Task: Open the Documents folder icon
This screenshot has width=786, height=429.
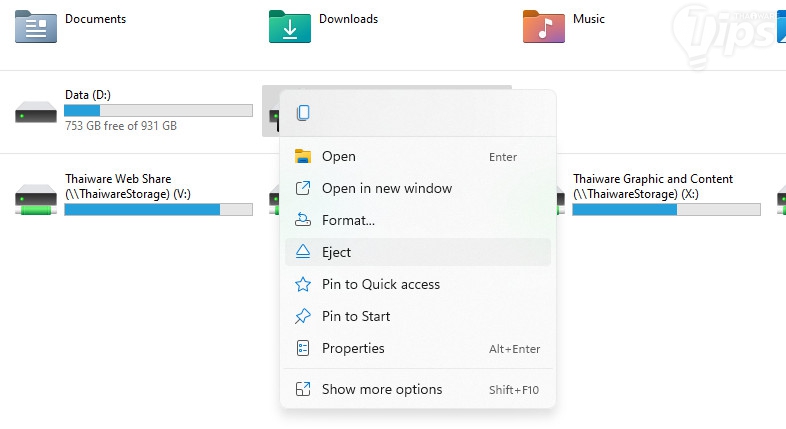Action: pyautogui.click(x=36, y=25)
